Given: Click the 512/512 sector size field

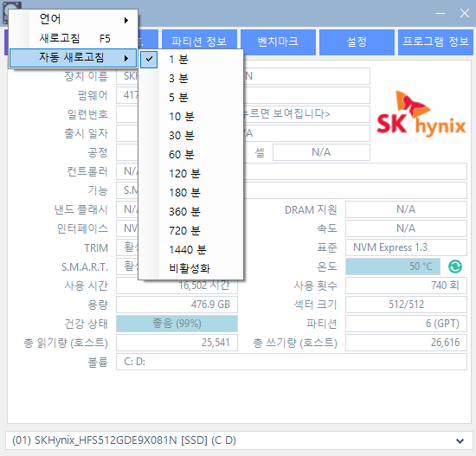Looking at the screenshot, I should coord(406,305).
